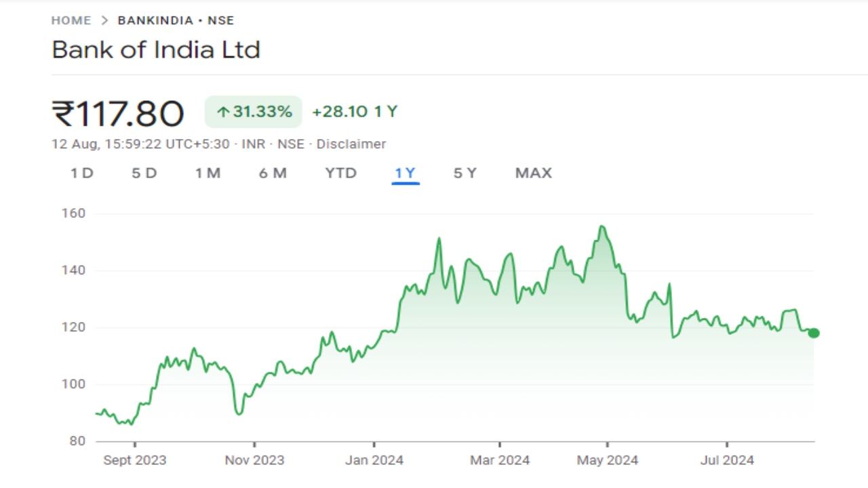Click the up arrow in percentage badge
Viewport: 868px width, 488px height.
[223, 112]
